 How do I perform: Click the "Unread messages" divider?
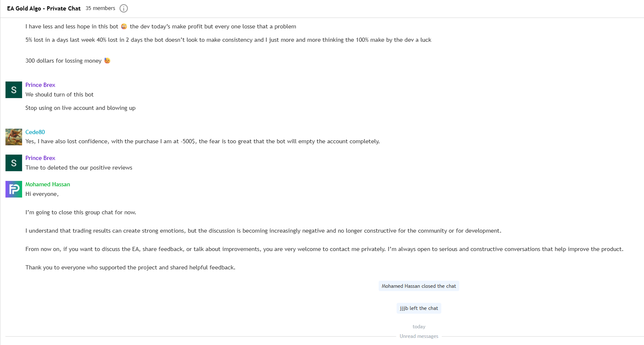tap(419, 336)
